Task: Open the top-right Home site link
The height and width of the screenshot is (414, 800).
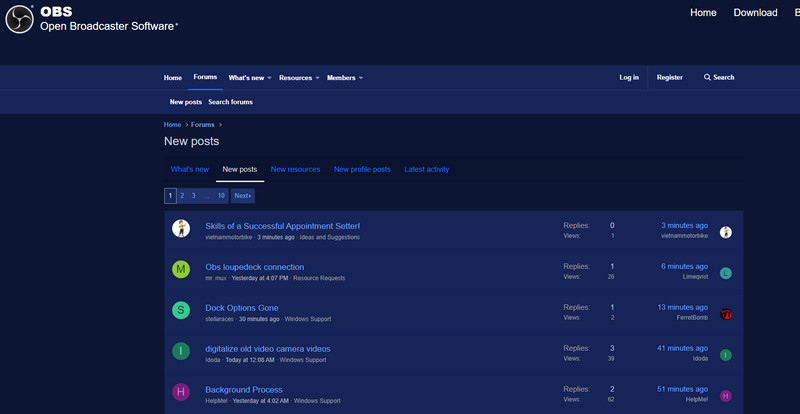Action: point(703,13)
